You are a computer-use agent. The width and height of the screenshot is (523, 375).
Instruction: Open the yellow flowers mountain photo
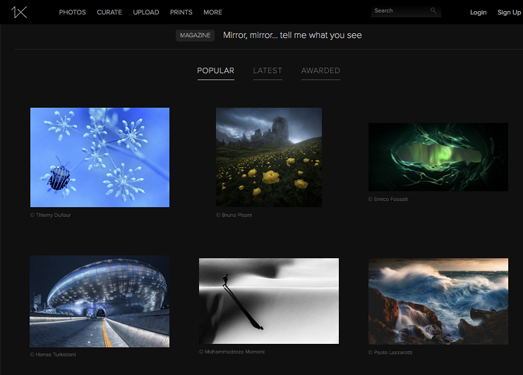point(269,157)
